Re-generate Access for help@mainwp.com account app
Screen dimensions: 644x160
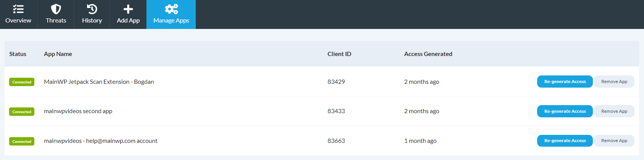point(565,141)
